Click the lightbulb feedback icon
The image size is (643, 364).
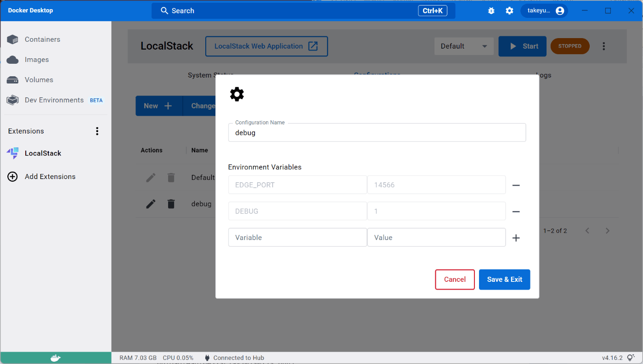631,358
